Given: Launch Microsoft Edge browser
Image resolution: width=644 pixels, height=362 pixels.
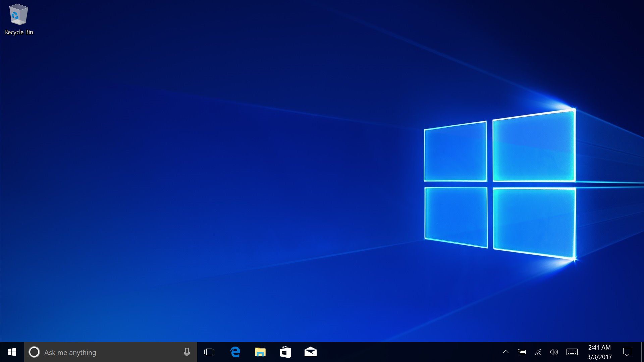Looking at the screenshot, I should pyautogui.click(x=235, y=352).
